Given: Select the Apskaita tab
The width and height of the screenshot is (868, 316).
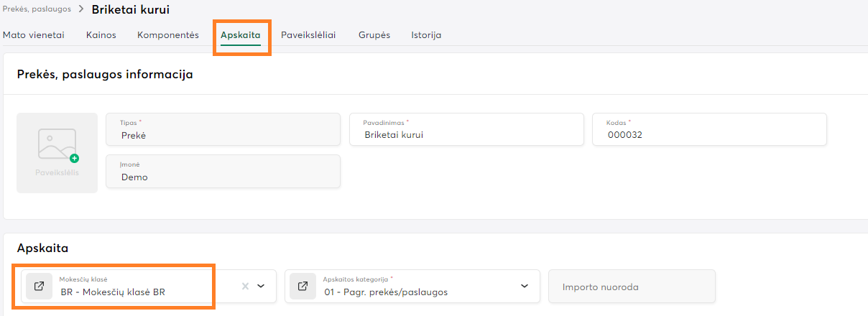Looking at the screenshot, I should pos(240,34).
